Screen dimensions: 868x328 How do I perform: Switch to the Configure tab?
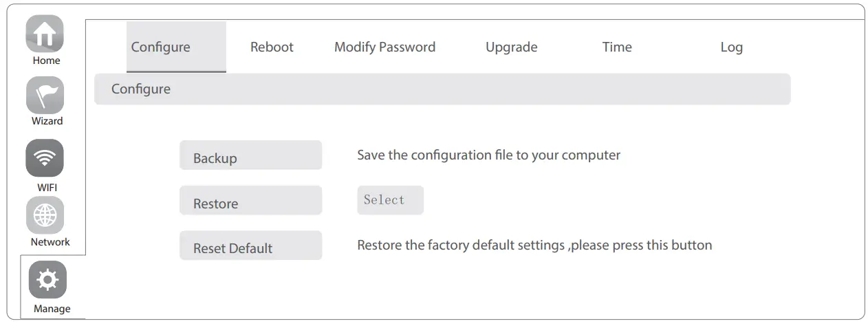click(x=161, y=47)
